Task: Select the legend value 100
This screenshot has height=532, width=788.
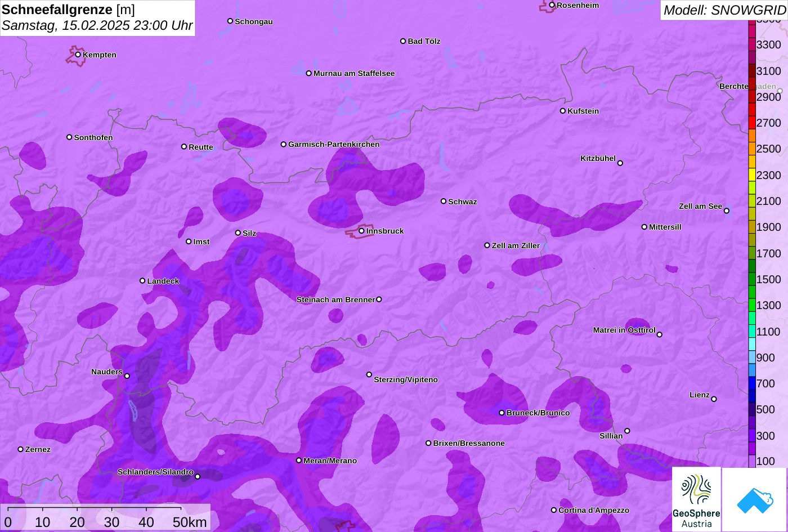Action: coord(765,461)
